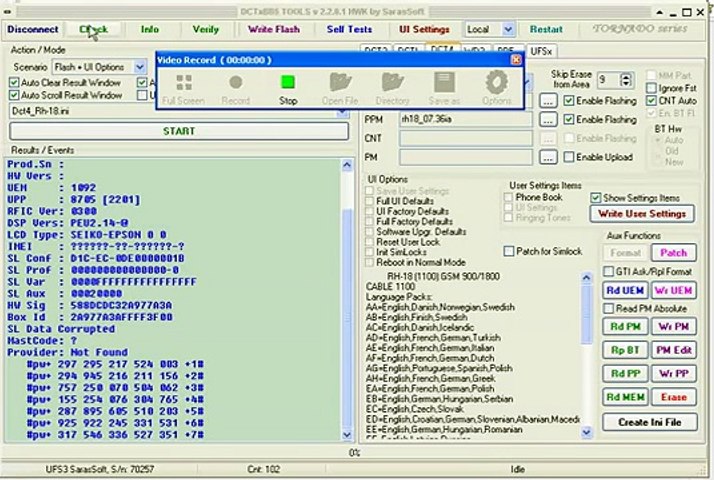This screenshot has width=714, height=480.
Task: Check Init SimLocks
Action: [x=370, y=252]
